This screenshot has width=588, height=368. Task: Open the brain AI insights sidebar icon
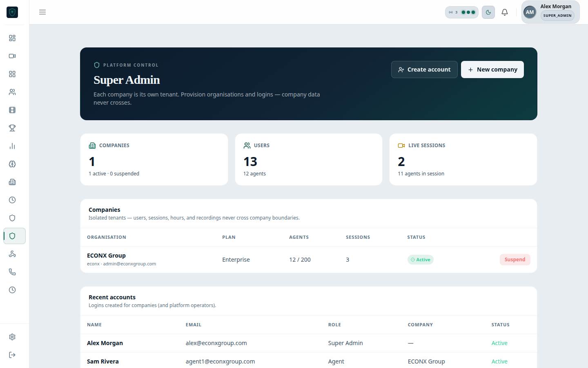12,164
